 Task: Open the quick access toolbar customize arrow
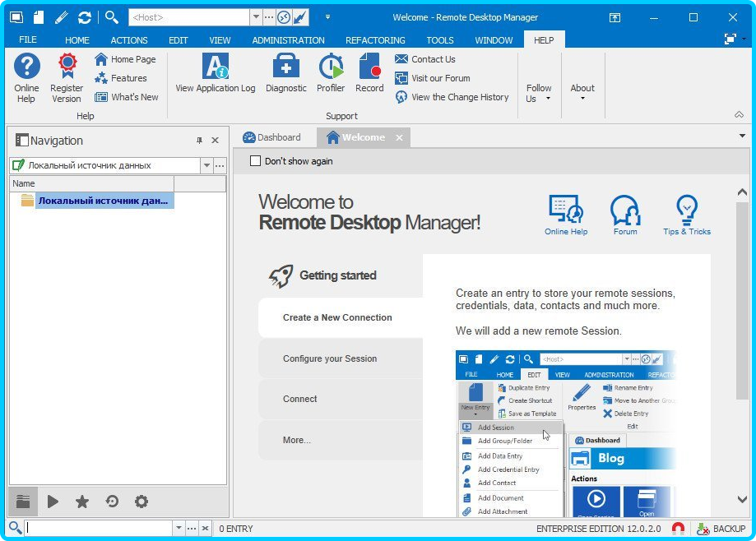[327, 17]
